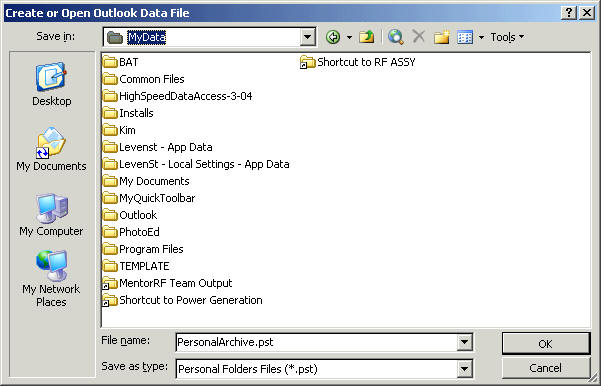Select the Program Files folder icon
Screen dimensions: 601x386
(110, 249)
